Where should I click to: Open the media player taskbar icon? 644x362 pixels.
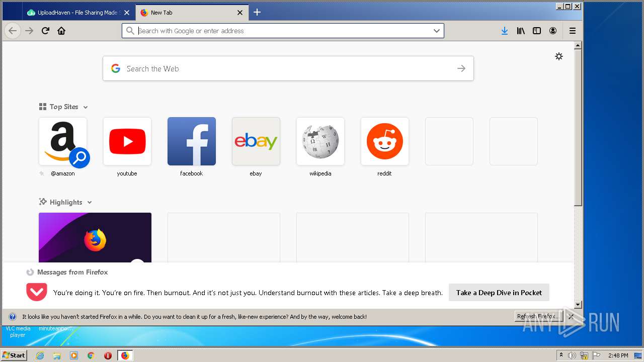[x=74, y=355]
